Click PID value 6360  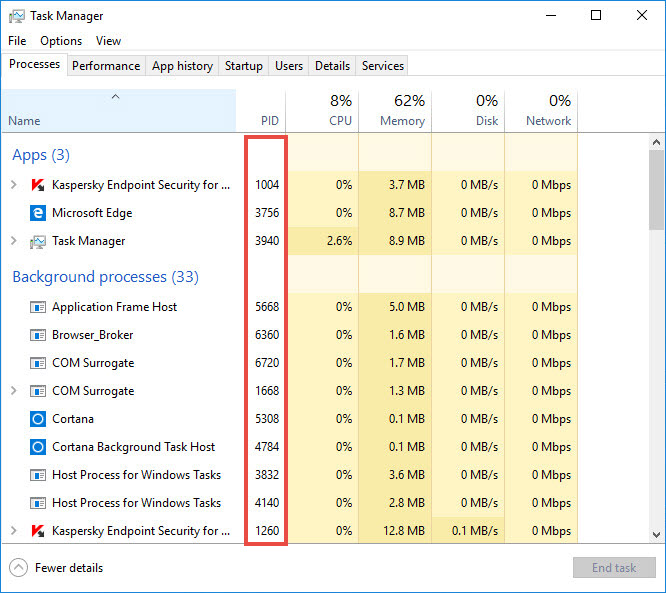(267, 335)
